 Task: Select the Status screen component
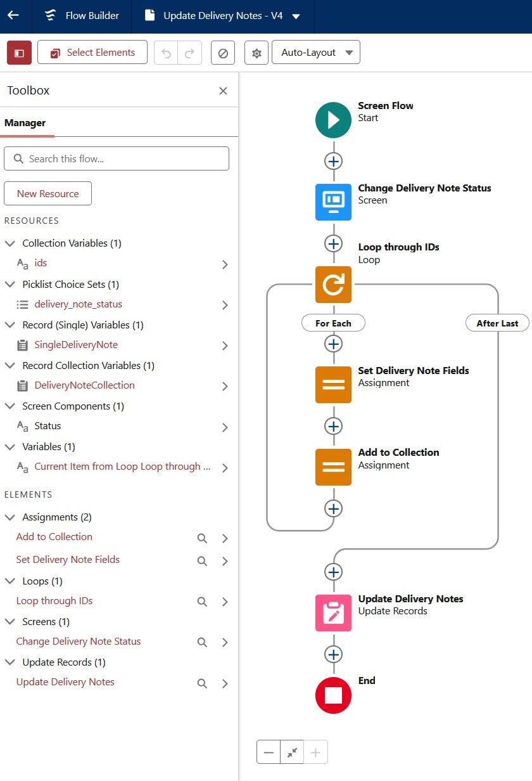coord(47,426)
